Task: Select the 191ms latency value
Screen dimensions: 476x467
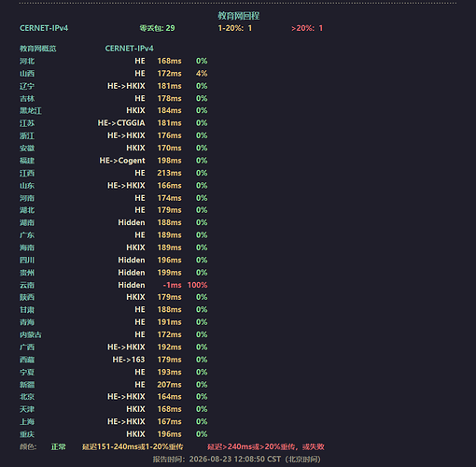Action: [x=169, y=322]
